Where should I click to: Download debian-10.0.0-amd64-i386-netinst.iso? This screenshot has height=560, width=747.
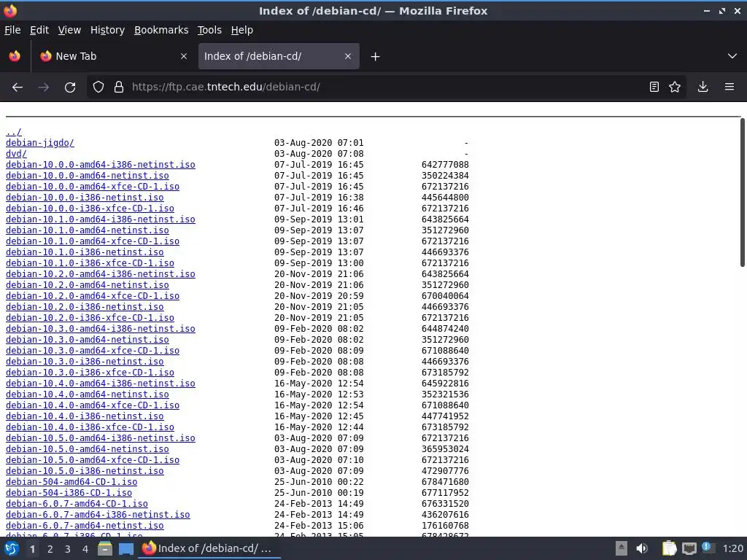click(101, 165)
